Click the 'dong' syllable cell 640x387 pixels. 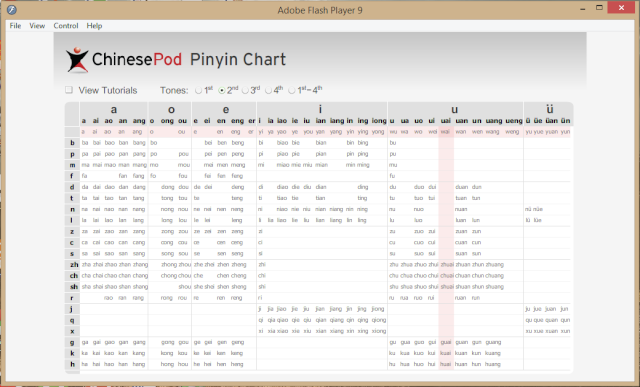point(167,187)
